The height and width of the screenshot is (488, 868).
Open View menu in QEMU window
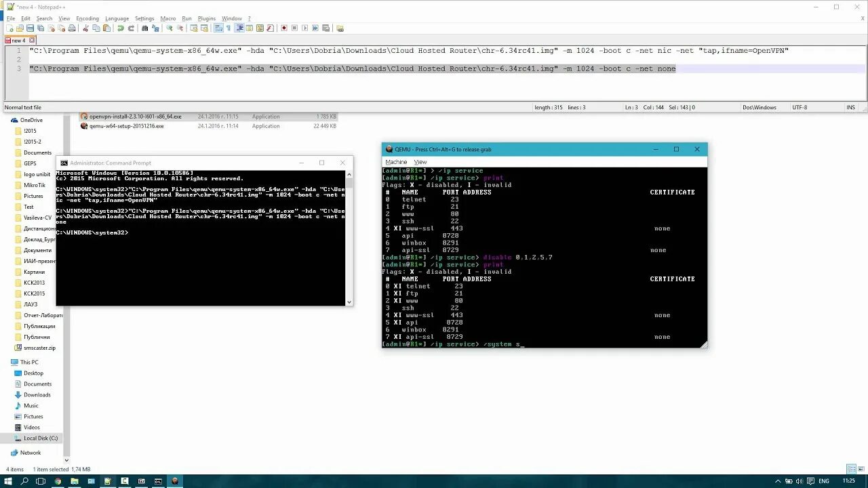pos(420,162)
